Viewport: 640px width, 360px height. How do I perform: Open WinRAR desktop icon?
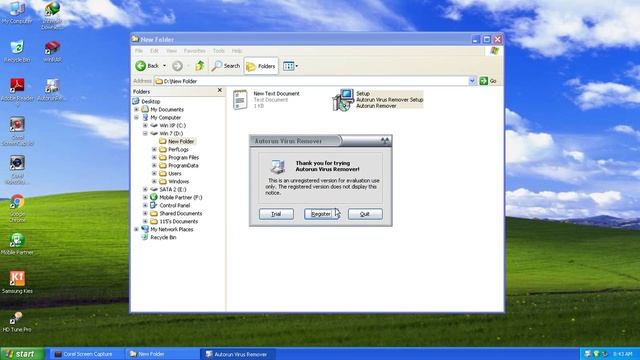[x=52, y=51]
